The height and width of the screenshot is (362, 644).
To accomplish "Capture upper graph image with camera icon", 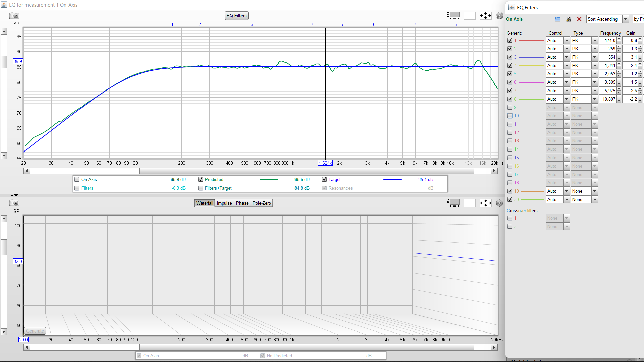I will 14,16.
